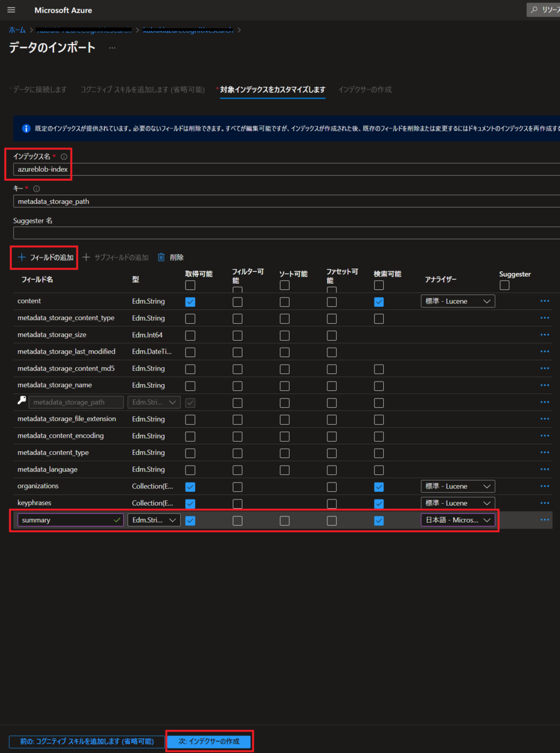
Task: Open the analyzer dropdown for organizations field
Action: (x=458, y=486)
